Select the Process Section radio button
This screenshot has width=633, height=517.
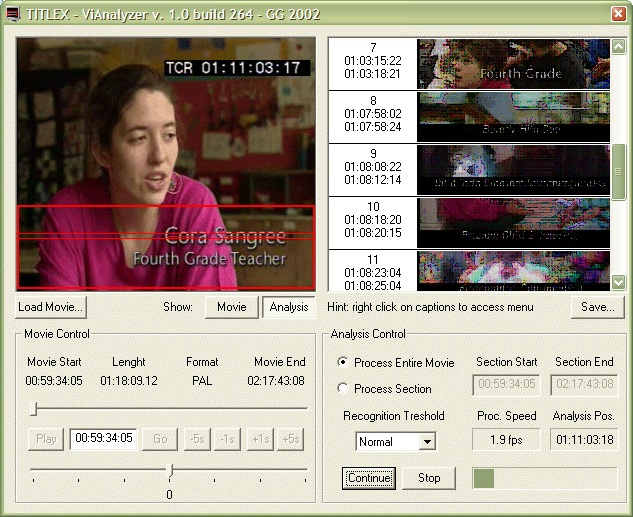[343, 388]
